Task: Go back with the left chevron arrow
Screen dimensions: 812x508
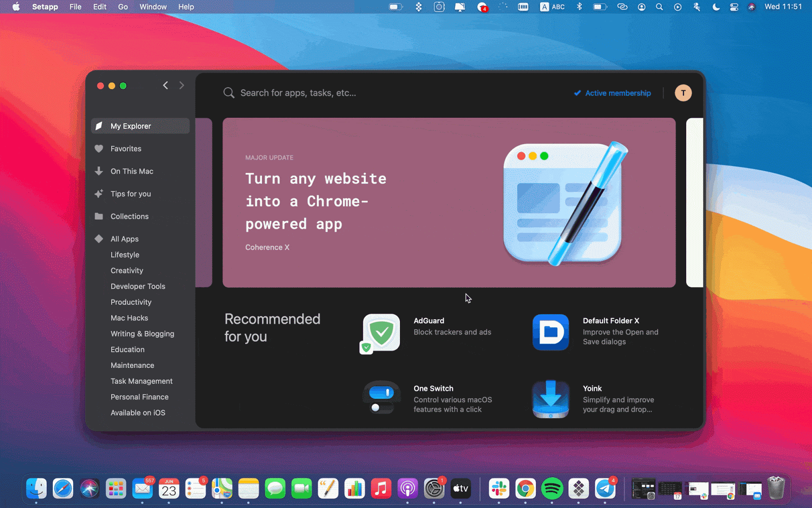Action: (165, 85)
